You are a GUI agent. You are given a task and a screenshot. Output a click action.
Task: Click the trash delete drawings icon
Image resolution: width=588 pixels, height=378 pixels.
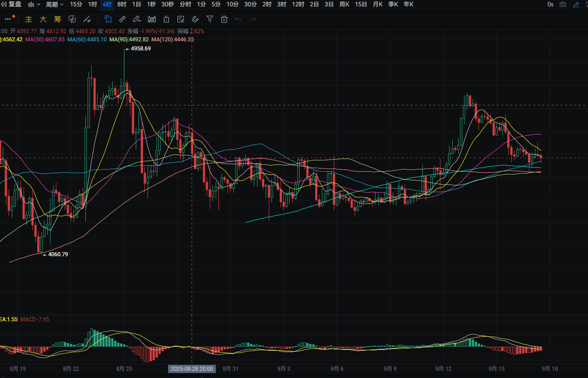(224, 19)
